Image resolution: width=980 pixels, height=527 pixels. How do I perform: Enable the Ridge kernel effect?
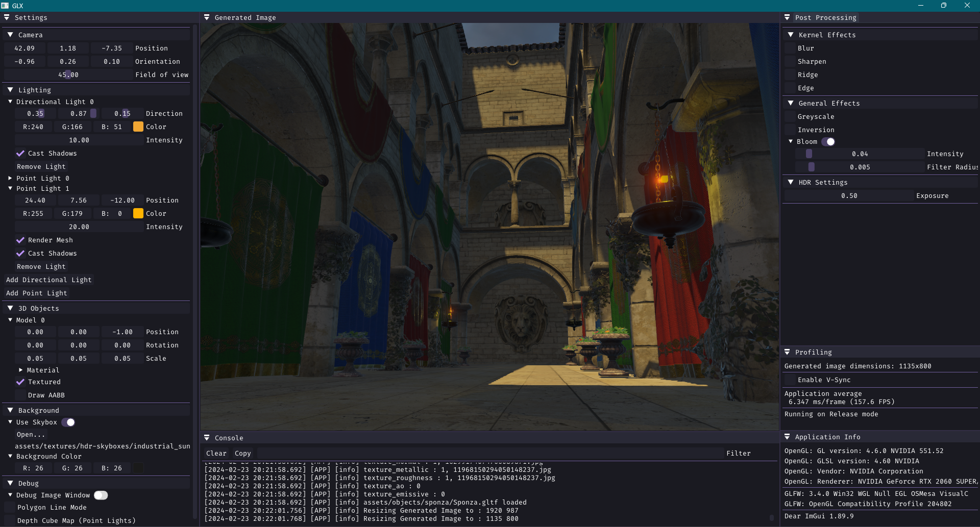(790, 74)
